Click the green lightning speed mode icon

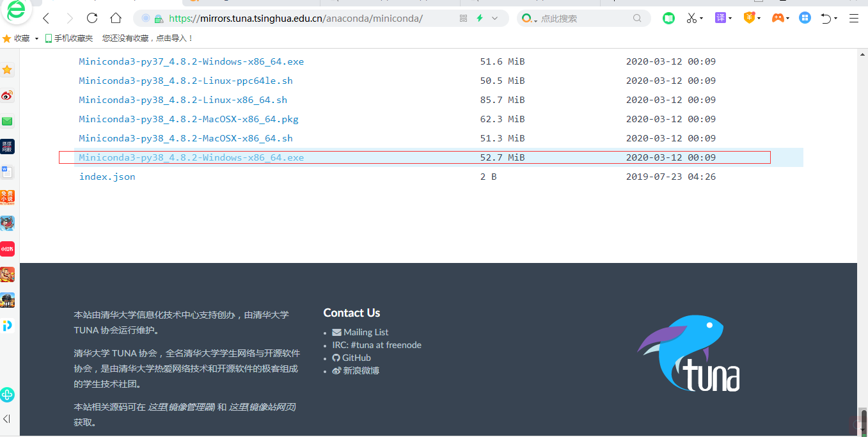(x=480, y=19)
